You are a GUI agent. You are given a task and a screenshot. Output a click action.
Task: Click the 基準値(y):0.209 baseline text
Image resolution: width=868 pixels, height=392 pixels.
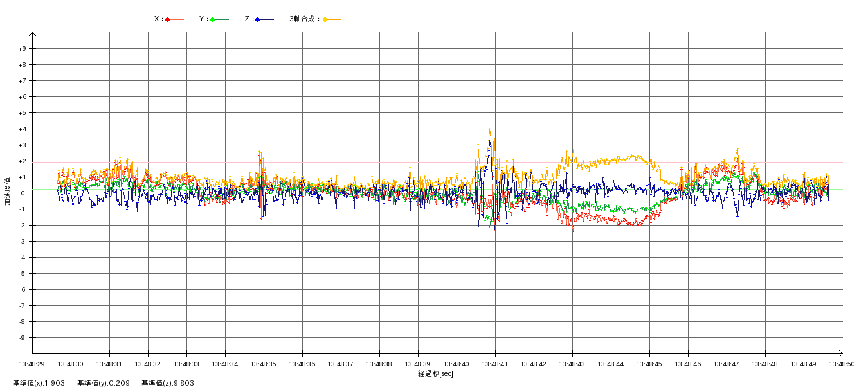tap(104, 383)
